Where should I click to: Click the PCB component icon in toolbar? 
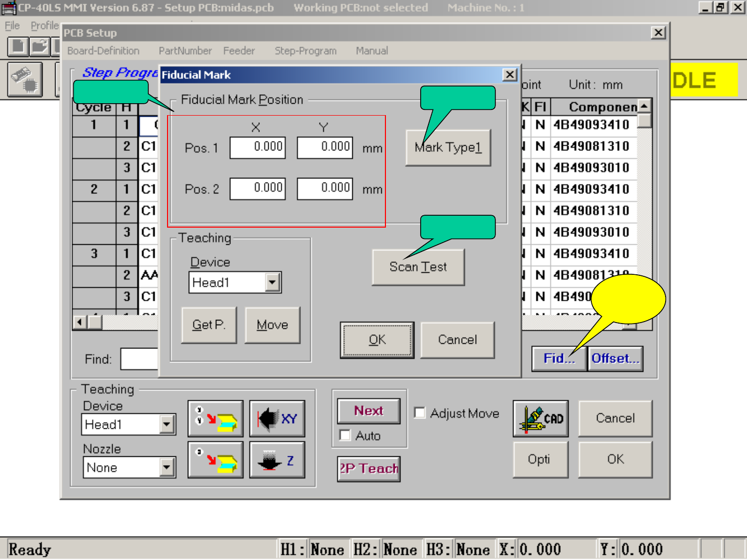coord(25,80)
